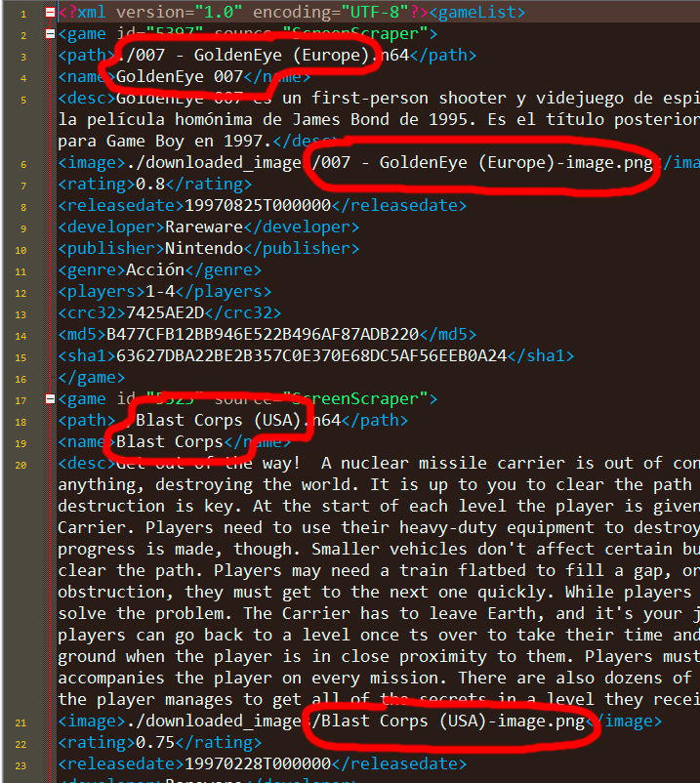700x783 pixels.
Task: Click the release date '19970228T000000'
Action: pos(258,763)
